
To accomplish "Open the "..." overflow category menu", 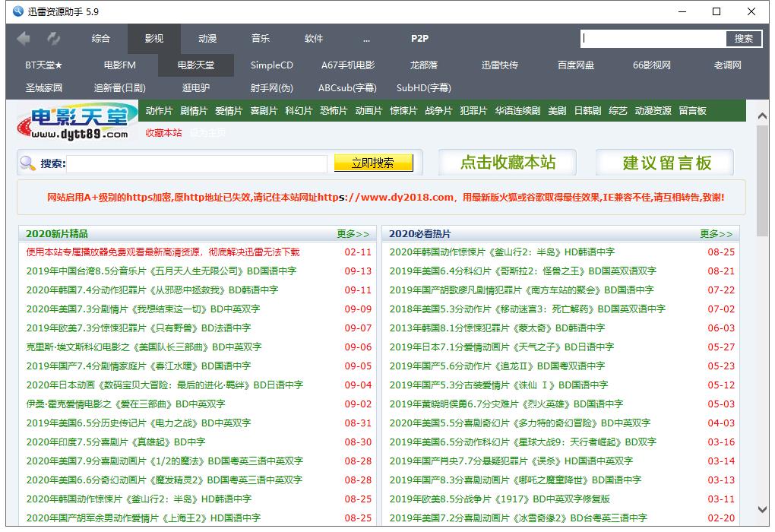I will (x=366, y=39).
